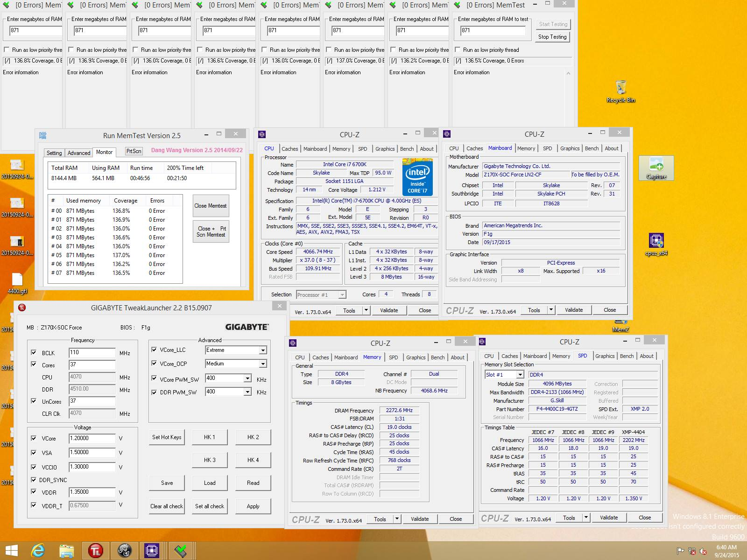Uncheck the DDR_SYNC checkbox
This screenshot has height=560, width=747.
[x=34, y=480]
